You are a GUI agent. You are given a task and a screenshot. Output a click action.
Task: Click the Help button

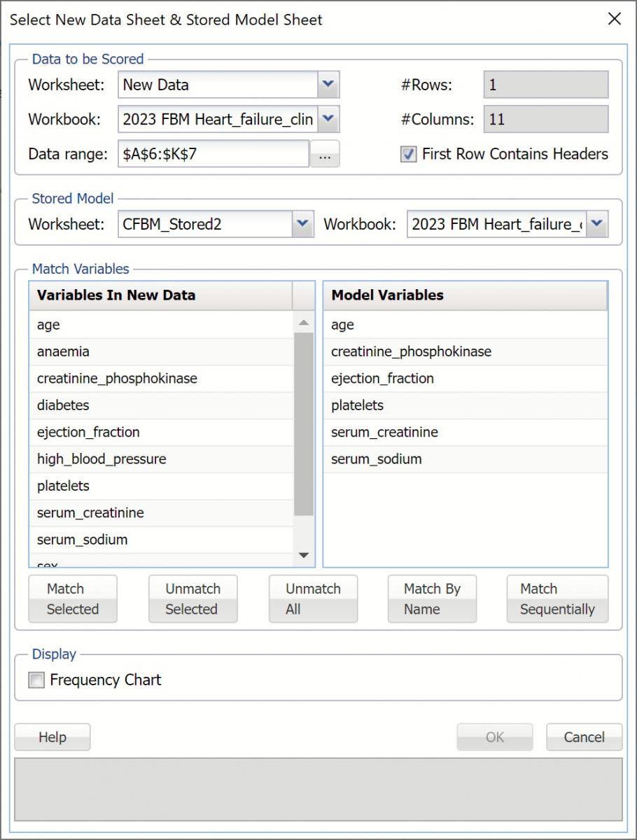(52, 736)
